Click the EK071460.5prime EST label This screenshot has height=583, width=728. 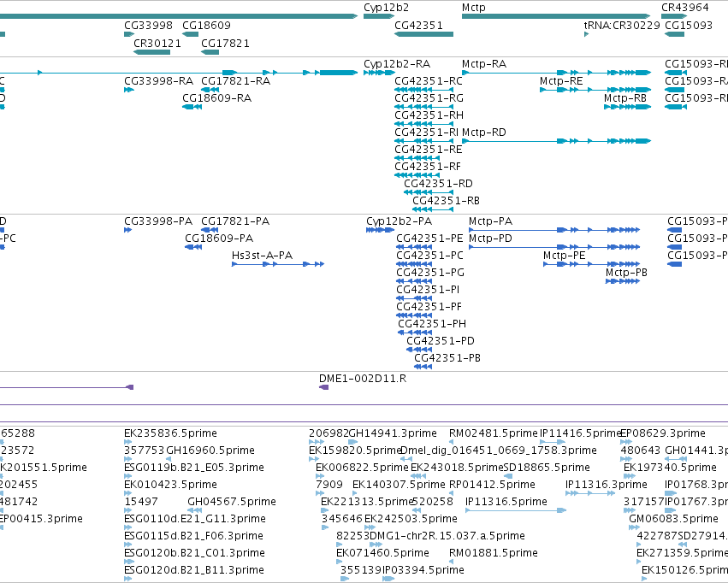(382, 553)
